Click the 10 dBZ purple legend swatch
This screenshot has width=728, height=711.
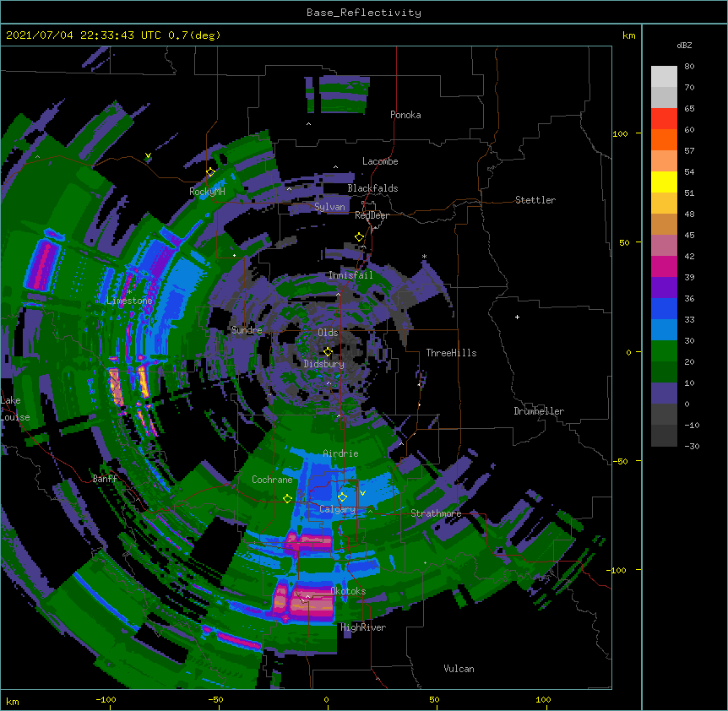pyautogui.click(x=664, y=393)
